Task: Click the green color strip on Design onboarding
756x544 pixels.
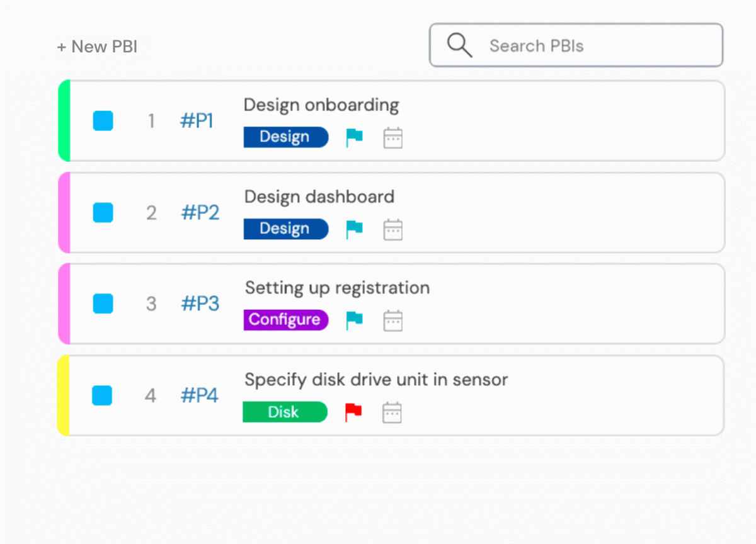Action: coord(63,120)
